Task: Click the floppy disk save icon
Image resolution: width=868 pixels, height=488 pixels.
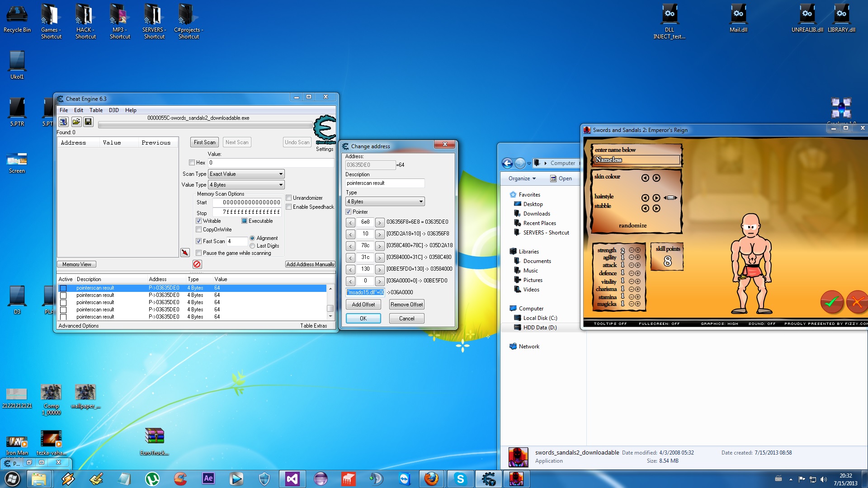Action: (88, 122)
